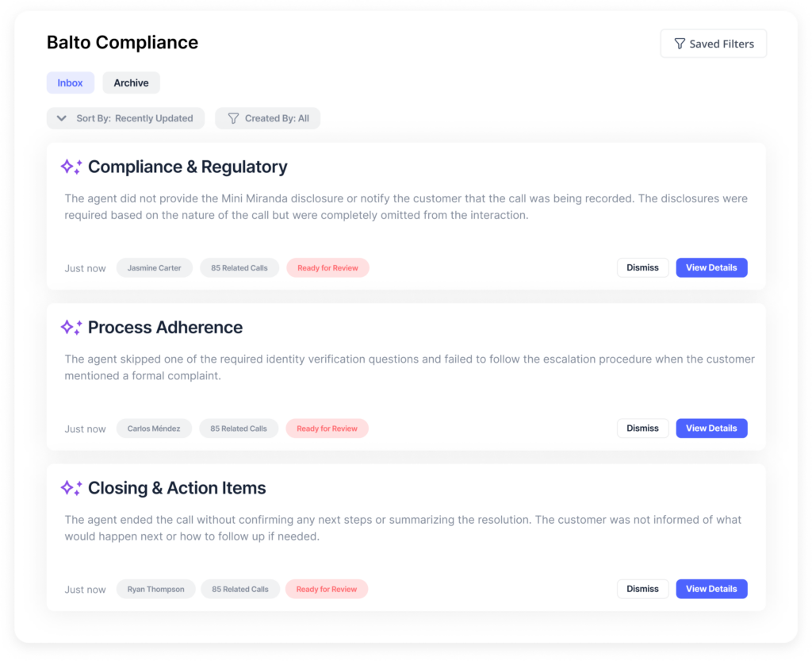Click the sparkle icon beside Compliance & Regulatory

(71, 167)
